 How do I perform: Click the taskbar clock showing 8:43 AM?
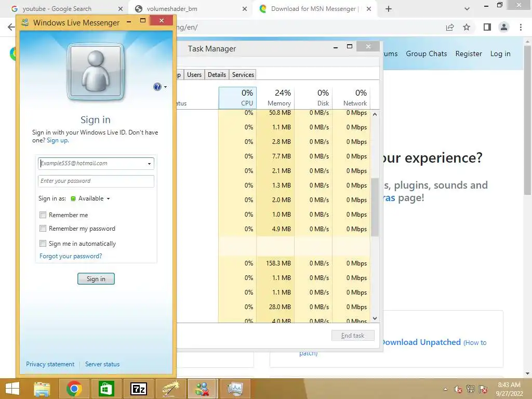509,389
